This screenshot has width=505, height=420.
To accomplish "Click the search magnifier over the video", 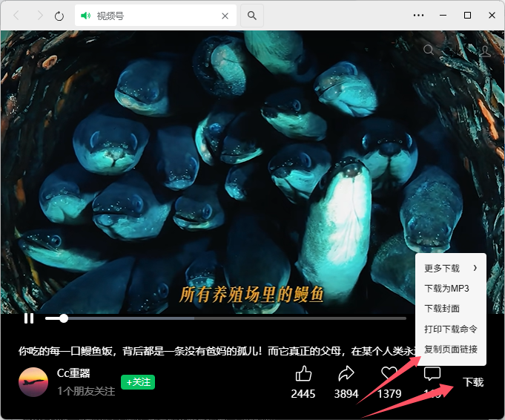I will (429, 50).
